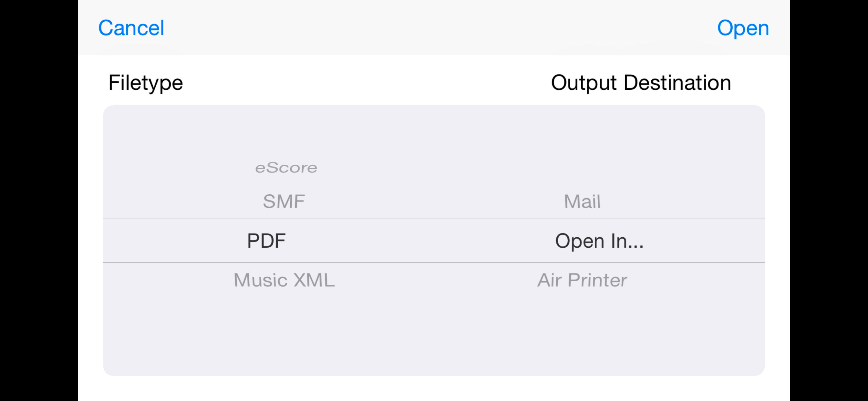Select the Music XML filetype option
The image size is (868, 401).
[x=284, y=280]
